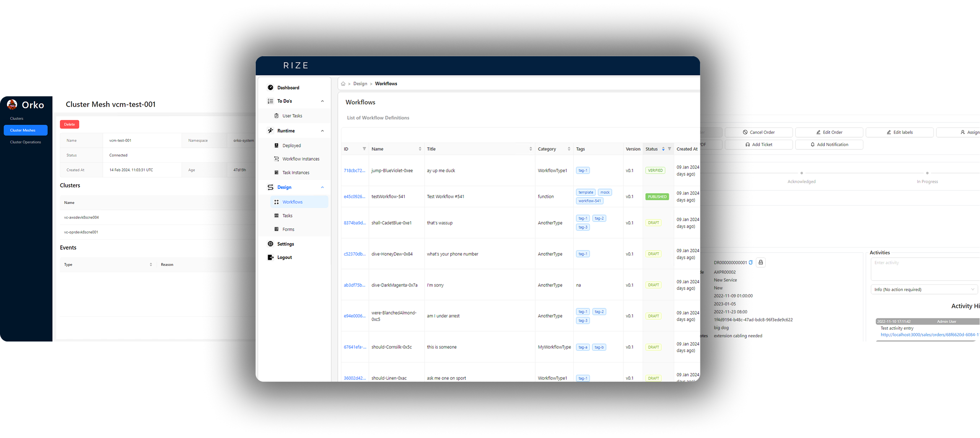Open the ID column filter icon

click(x=364, y=149)
